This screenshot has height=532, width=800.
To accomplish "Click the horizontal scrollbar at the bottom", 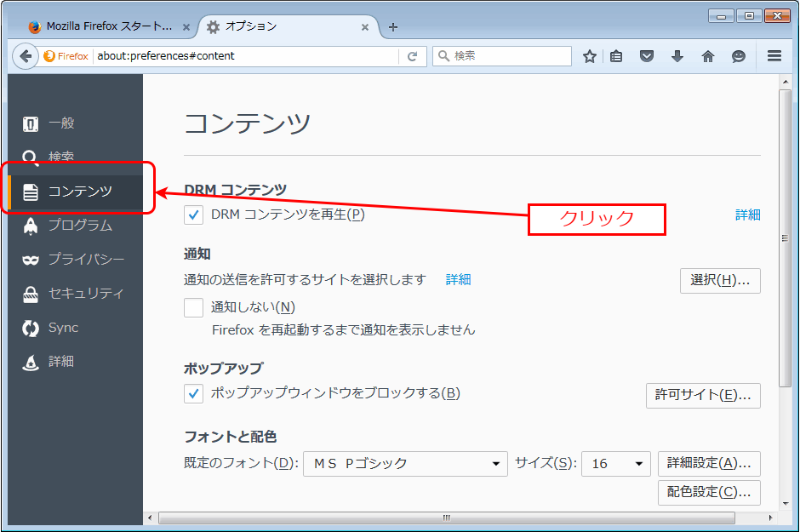I will 447,518.
